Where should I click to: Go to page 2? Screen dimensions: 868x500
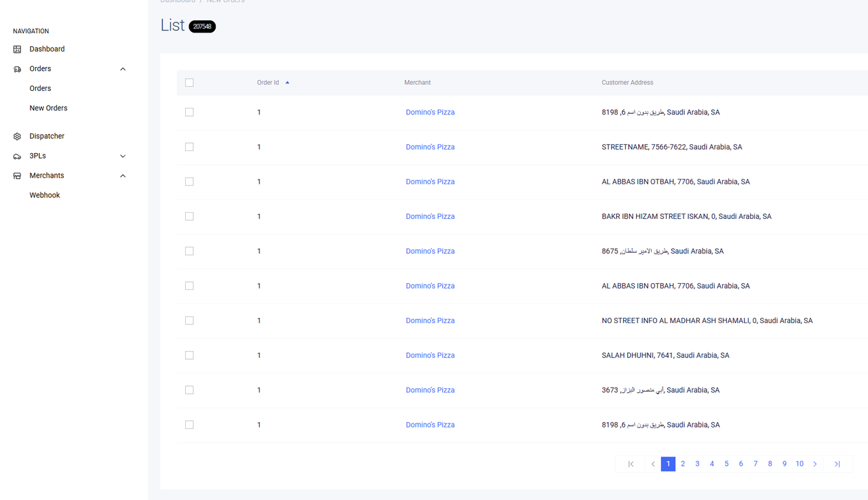(x=683, y=464)
